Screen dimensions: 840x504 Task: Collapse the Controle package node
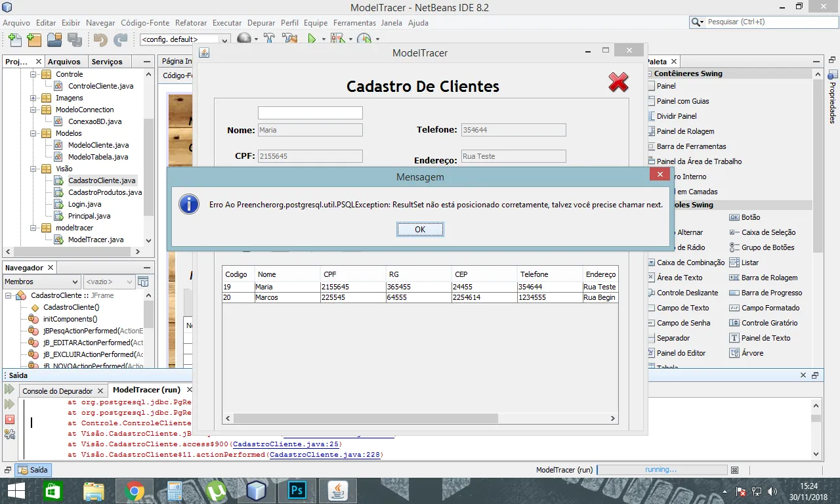33,74
